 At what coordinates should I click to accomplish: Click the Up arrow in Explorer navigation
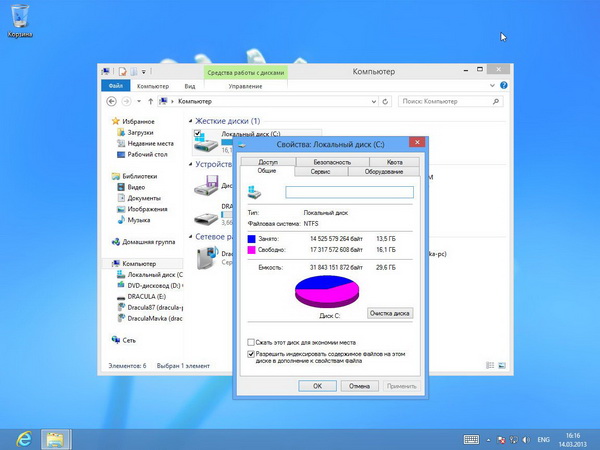149,102
